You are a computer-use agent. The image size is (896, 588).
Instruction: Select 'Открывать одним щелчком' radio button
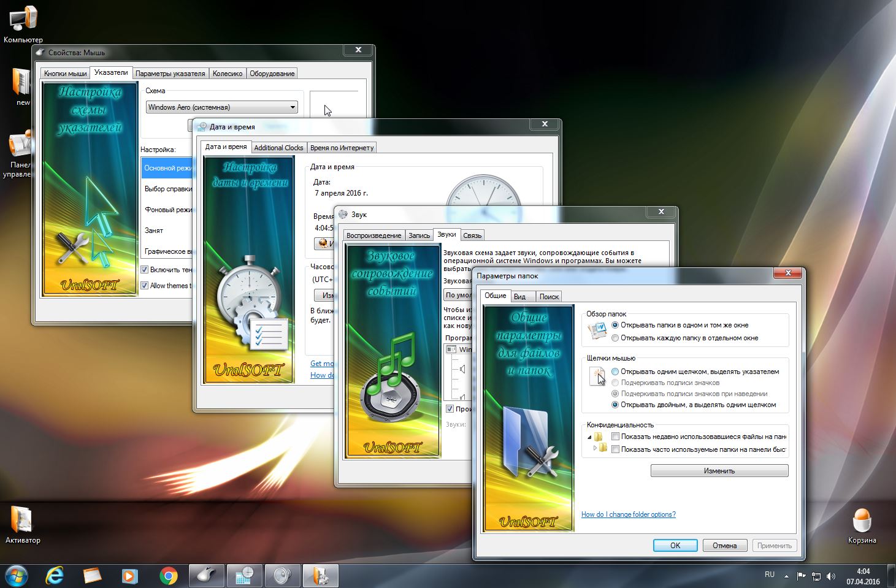click(615, 372)
